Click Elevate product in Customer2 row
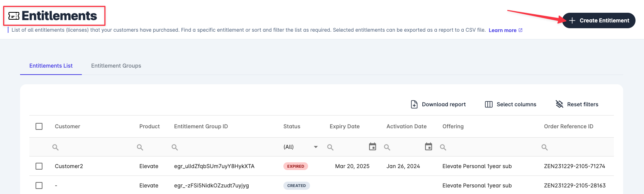The image size is (644, 194). coord(149,166)
